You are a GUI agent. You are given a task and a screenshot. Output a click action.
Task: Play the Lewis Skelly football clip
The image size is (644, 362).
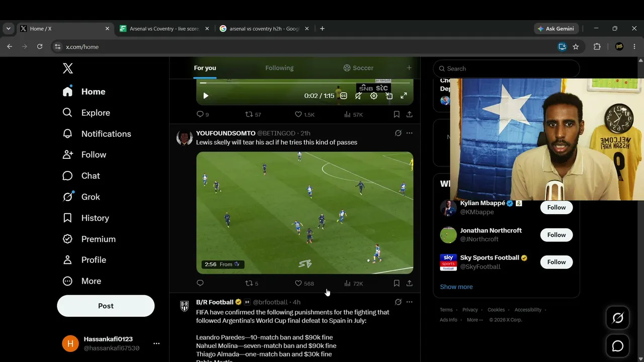point(305,213)
